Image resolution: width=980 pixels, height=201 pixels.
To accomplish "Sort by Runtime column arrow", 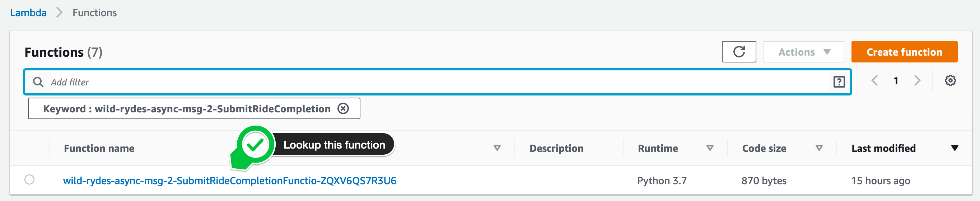I will tap(709, 148).
